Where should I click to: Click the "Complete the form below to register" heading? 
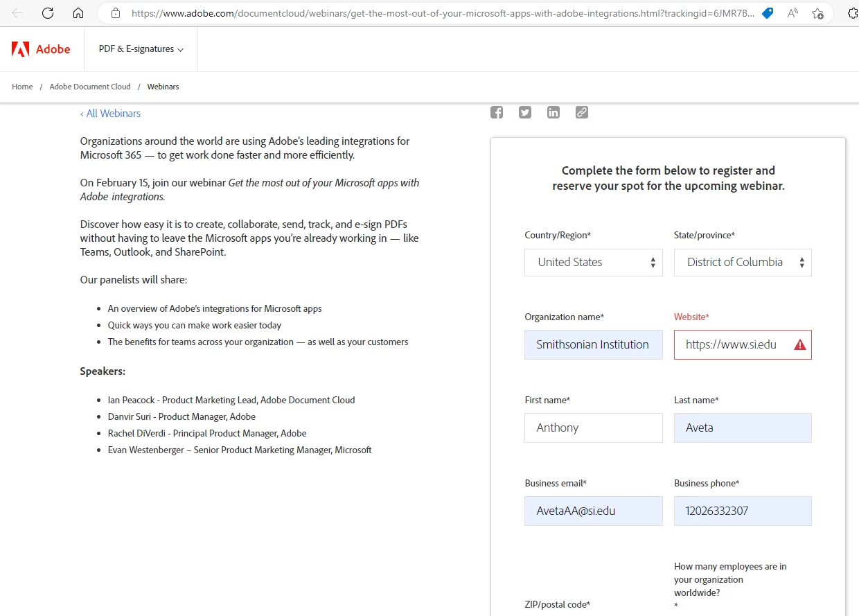coord(668,178)
